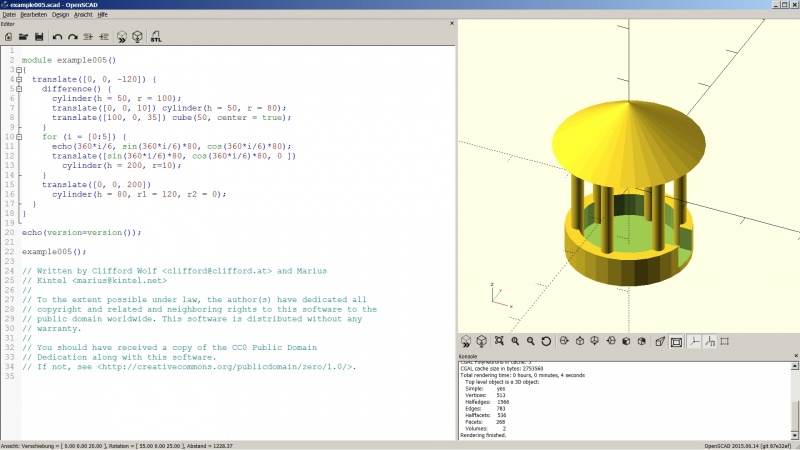Click the Undo arrow icon

point(57,37)
